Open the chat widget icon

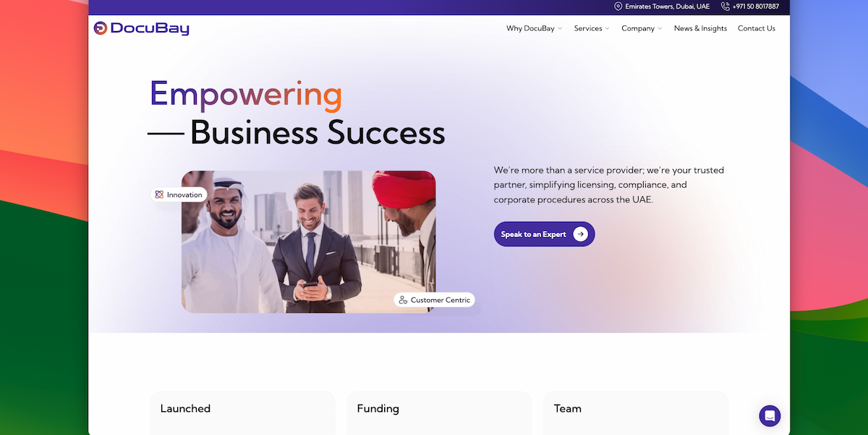click(x=770, y=415)
